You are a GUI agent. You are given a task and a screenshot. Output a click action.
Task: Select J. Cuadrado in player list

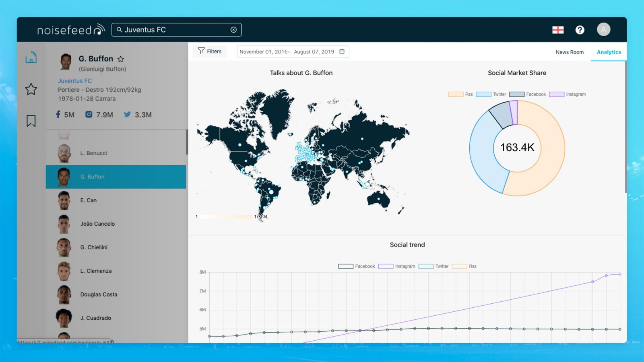[x=116, y=318]
